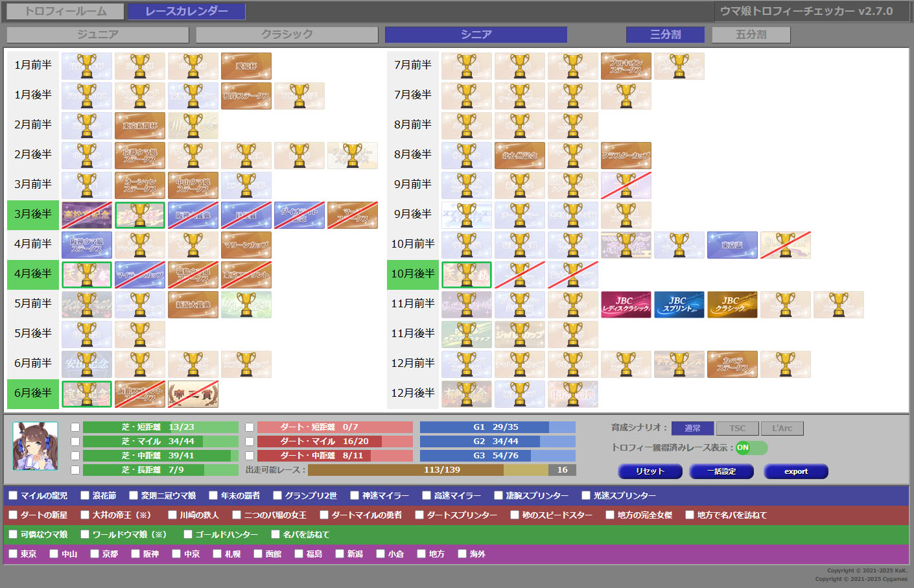
Task: Select the 日経賞 race icon
Action: pyautogui.click(x=246, y=215)
